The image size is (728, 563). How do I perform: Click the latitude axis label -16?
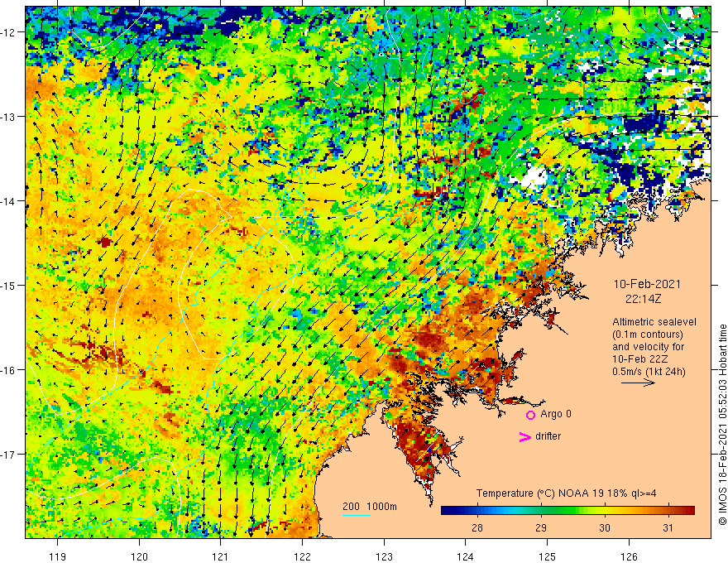(9, 370)
